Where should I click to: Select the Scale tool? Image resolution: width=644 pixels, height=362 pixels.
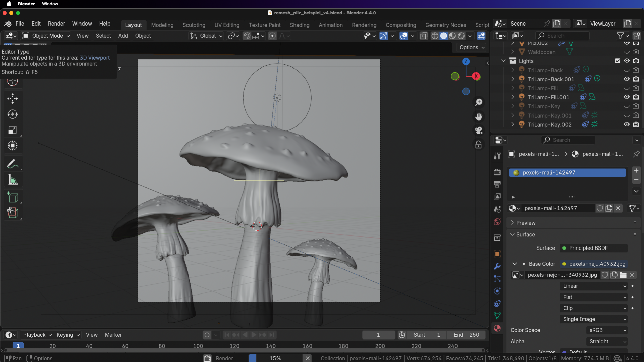pyautogui.click(x=13, y=130)
